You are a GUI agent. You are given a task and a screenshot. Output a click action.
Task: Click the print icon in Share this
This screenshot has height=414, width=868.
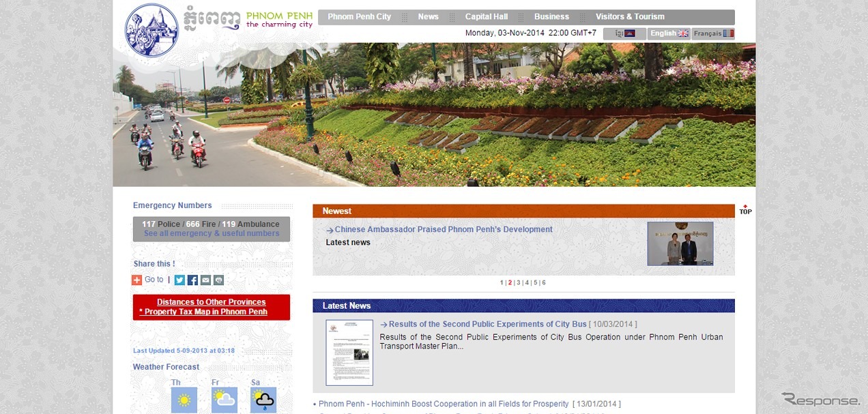(218, 280)
